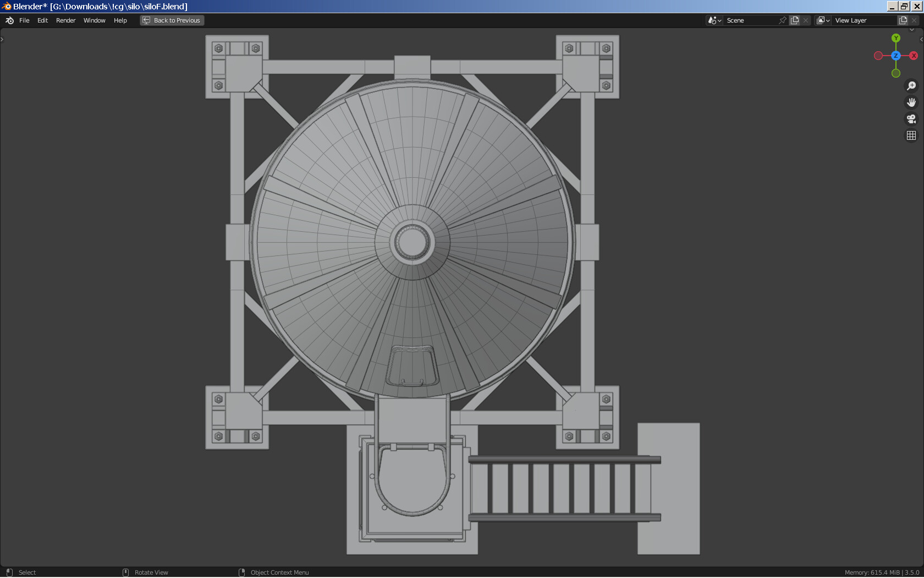Viewport: 924px width, 578px height.
Task: Click the Back to Previous button
Action: pyautogui.click(x=172, y=20)
